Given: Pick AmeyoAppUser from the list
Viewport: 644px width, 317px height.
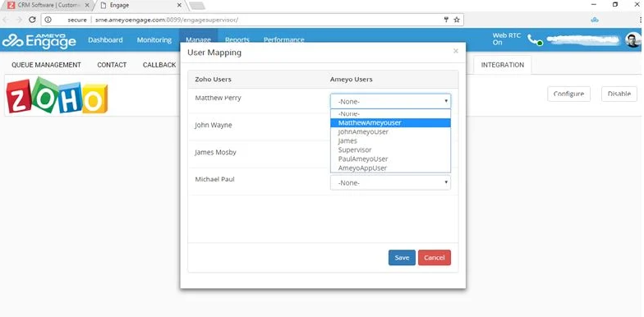Looking at the screenshot, I should pyautogui.click(x=390, y=168).
